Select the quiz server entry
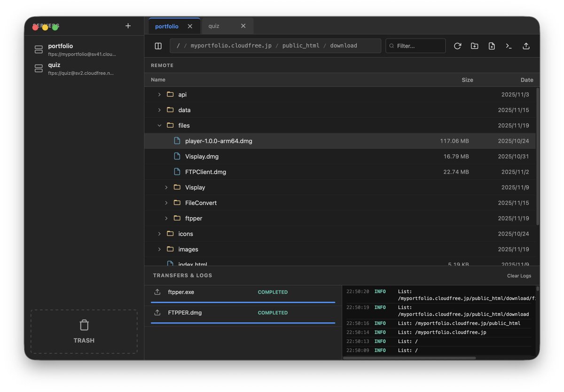This screenshot has width=564, height=392. [84, 69]
